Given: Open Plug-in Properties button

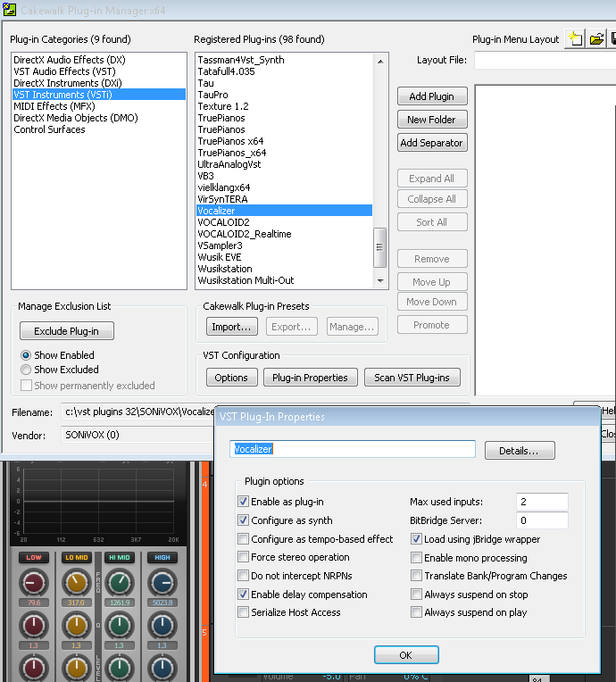Looking at the screenshot, I should click(x=310, y=378).
